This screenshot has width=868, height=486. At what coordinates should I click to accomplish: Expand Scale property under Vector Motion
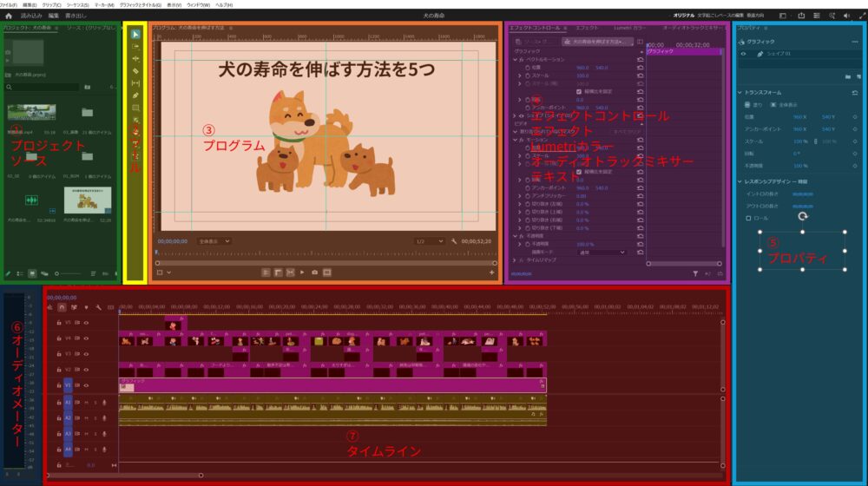[x=520, y=76]
